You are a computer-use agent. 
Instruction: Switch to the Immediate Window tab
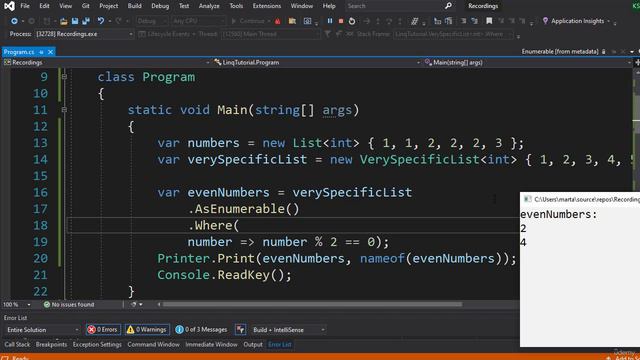211,344
